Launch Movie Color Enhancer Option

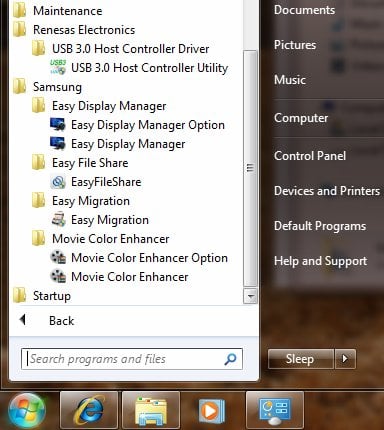(127, 258)
